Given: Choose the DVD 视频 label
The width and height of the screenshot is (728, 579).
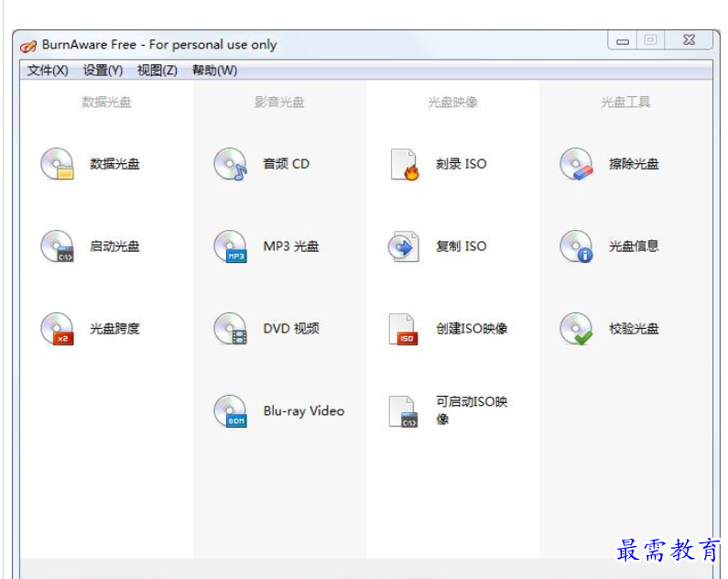Looking at the screenshot, I should [291, 328].
